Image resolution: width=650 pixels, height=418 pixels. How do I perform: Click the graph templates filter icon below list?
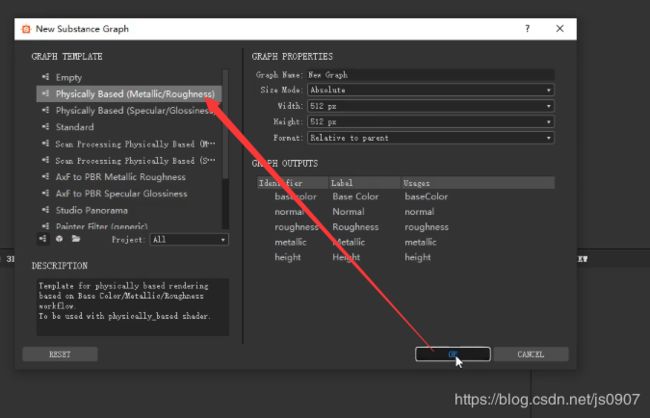pyautogui.click(x=43, y=239)
